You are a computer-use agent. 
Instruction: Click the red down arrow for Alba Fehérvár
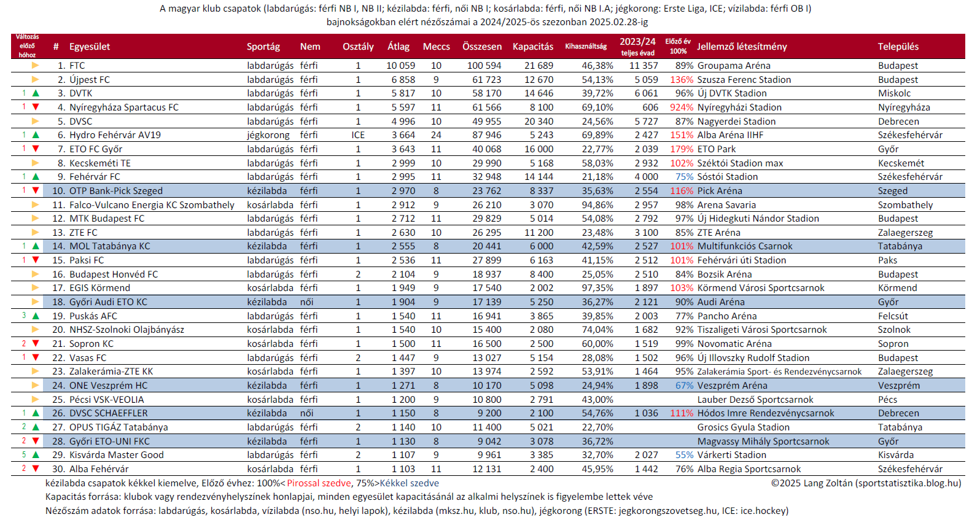click(36, 469)
